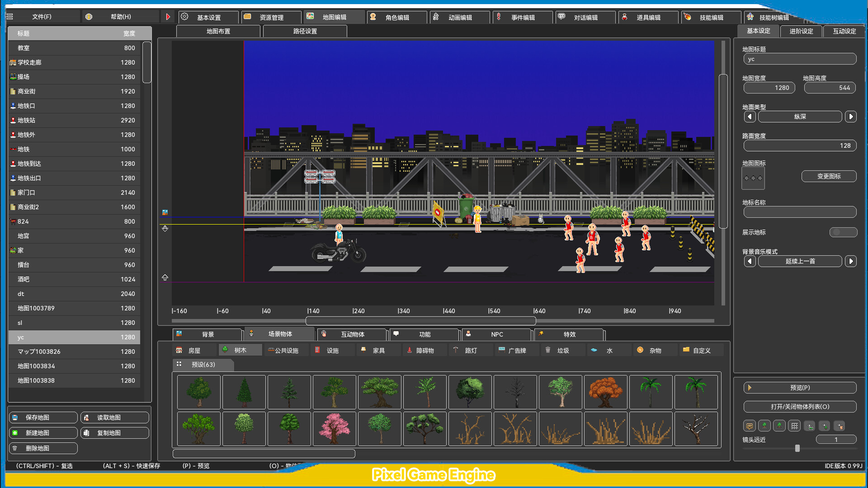Toggle the grid display icon
Screen dimensions: 868x488
(x=794, y=426)
